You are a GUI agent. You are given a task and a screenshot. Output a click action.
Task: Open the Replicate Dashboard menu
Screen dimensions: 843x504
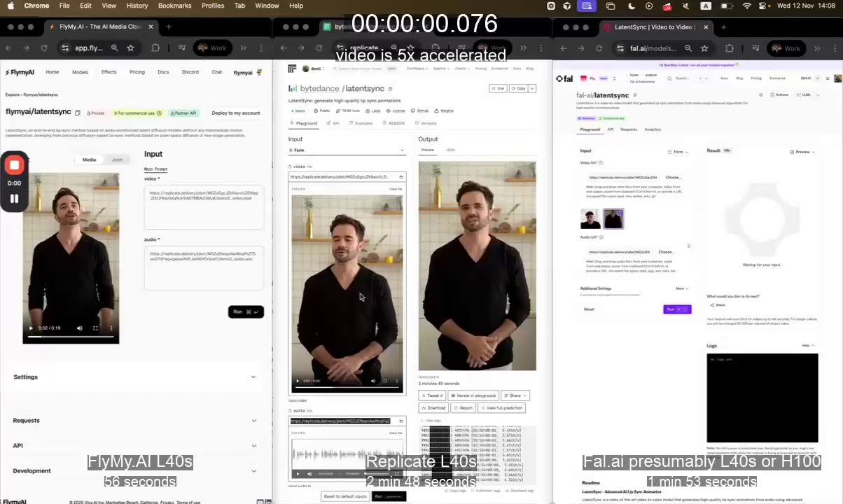(x=417, y=69)
